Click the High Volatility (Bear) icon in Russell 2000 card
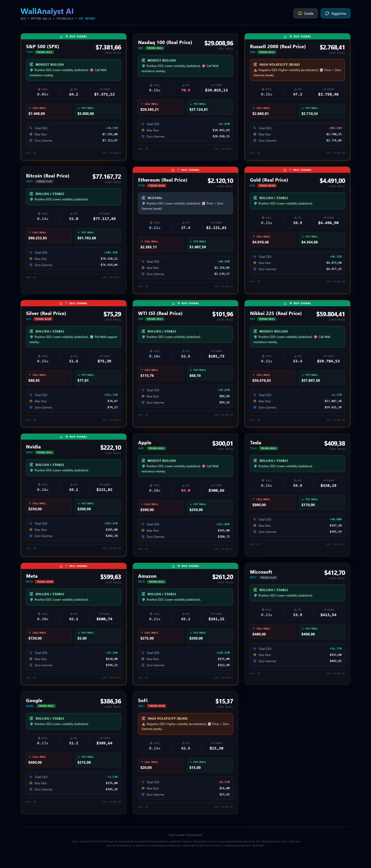Viewport: 371px width, 868px height. pyautogui.click(x=255, y=65)
